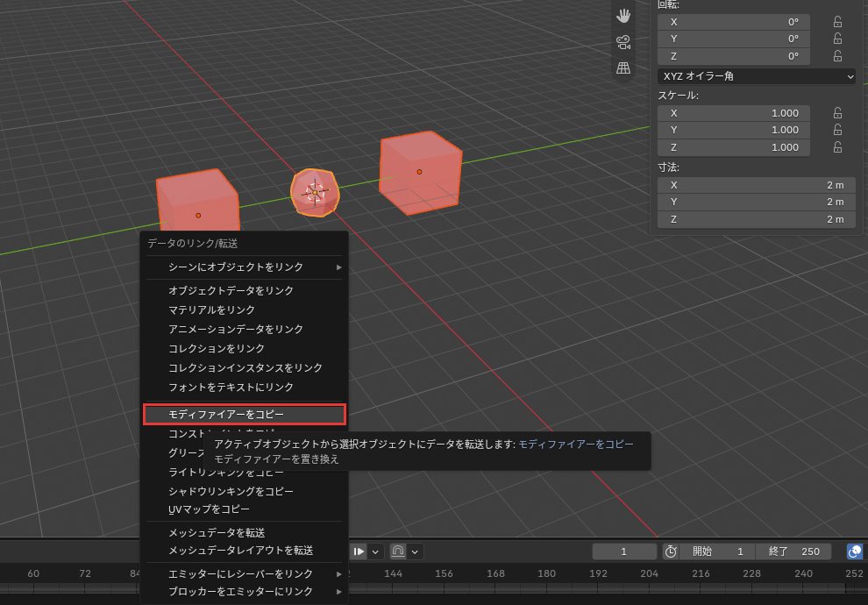The height and width of the screenshot is (605, 868).
Task: Toggle the lock for 回転 Y
Action: [x=837, y=39]
